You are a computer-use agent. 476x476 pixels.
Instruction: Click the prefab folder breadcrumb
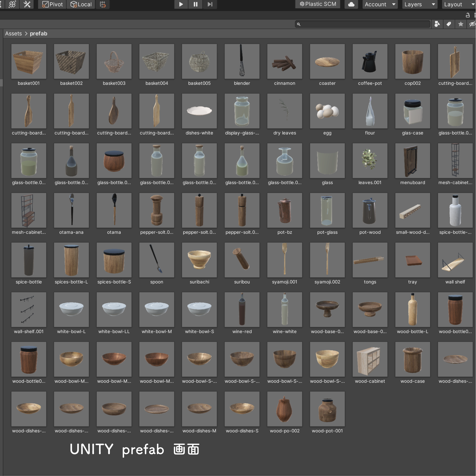[38, 34]
